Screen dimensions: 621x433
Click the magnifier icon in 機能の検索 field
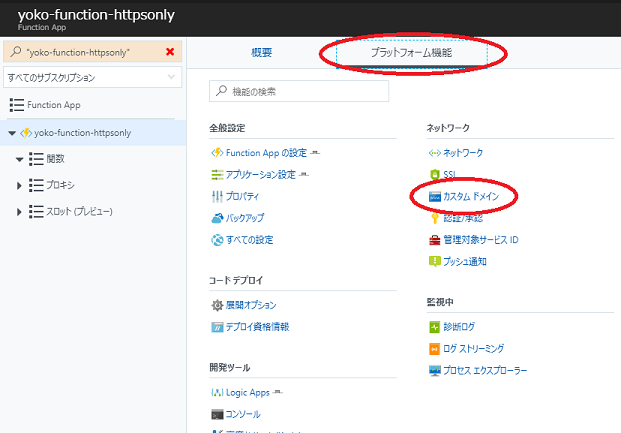(221, 91)
